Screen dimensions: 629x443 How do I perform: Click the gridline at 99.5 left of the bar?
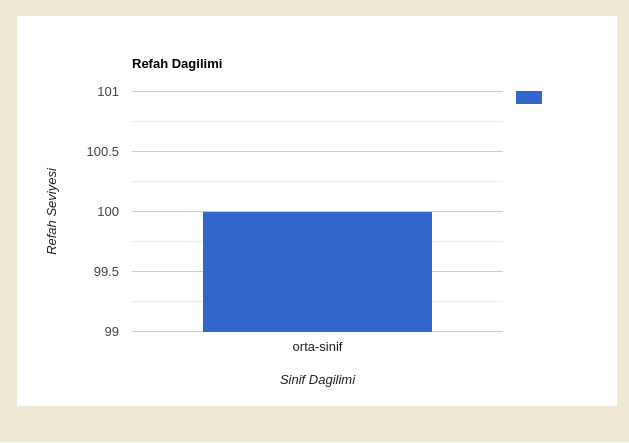pyautogui.click(x=167, y=272)
